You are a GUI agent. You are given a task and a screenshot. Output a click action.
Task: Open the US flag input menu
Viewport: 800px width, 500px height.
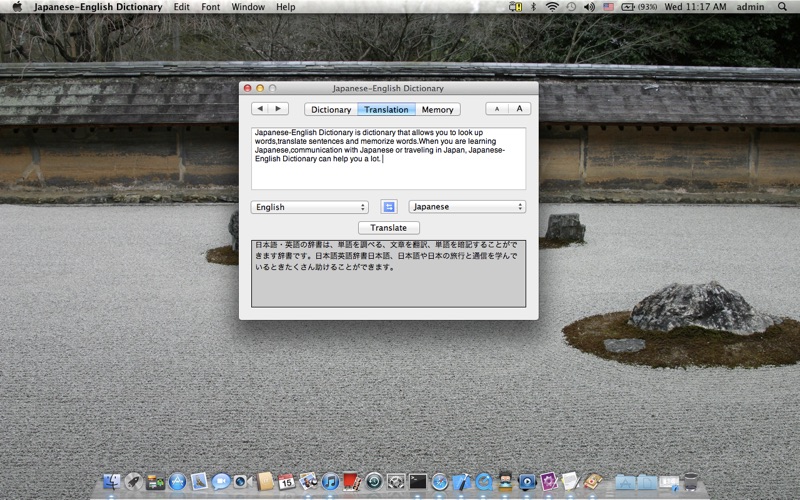tap(608, 7)
